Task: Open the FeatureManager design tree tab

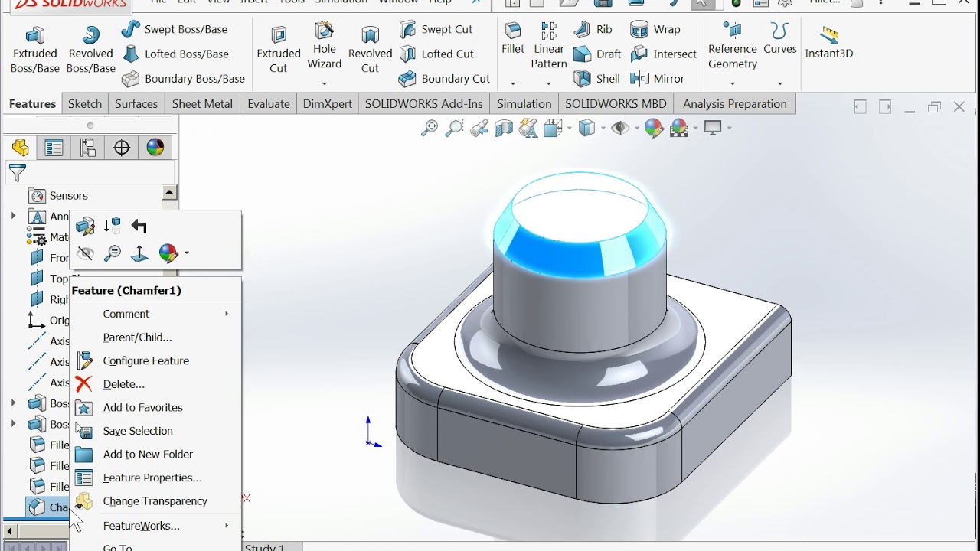Action: pyautogui.click(x=21, y=148)
